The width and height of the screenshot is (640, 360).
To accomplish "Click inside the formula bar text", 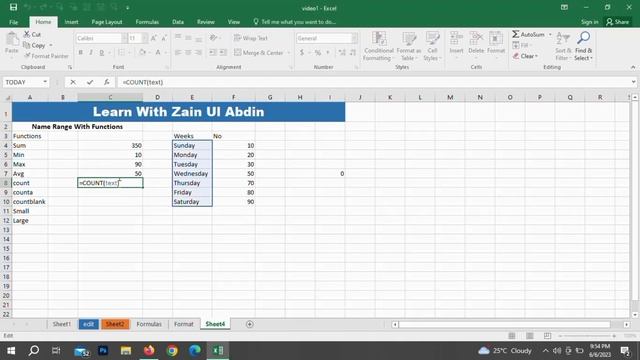I will point(143,82).
